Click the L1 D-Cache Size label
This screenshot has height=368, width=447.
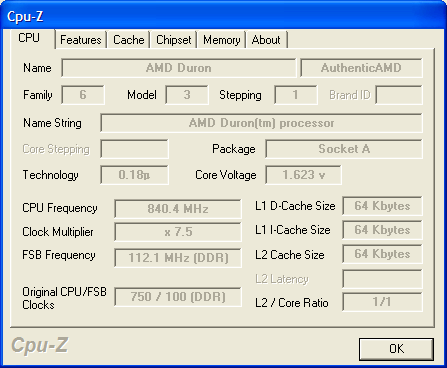pyautogui.click(x=295, y=206)
